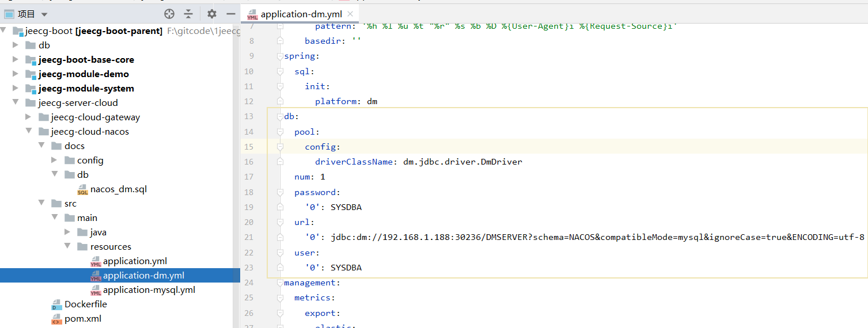The image size is (868, 328).
Task: Fold the password: block at line 18
Action: coord(280,192)
